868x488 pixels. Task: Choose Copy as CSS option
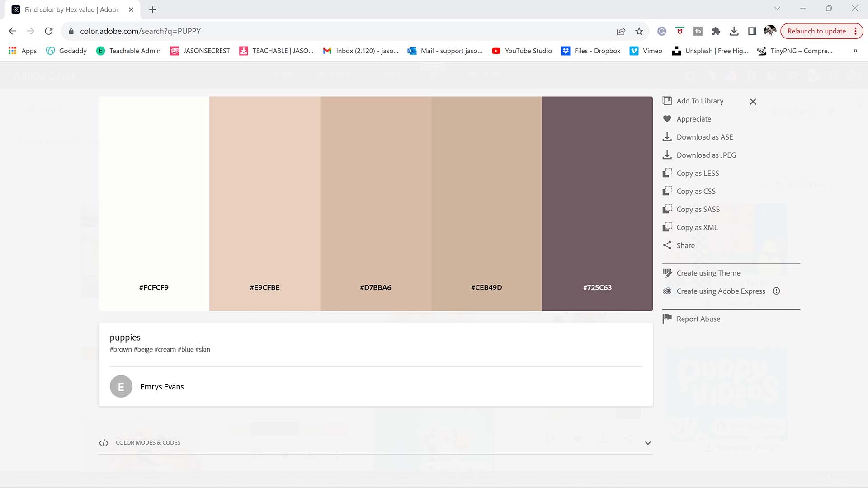click(x=696, y=191)
